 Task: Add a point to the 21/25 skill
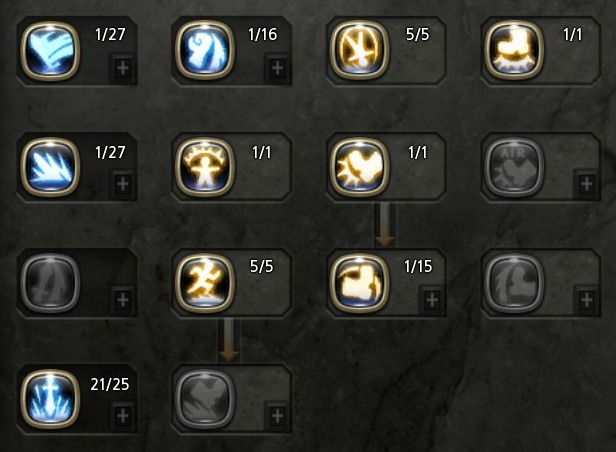[123, 415]
